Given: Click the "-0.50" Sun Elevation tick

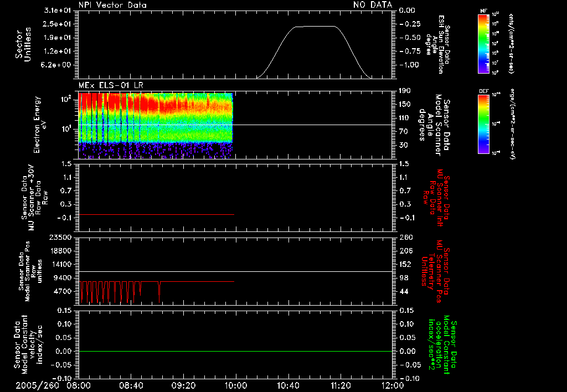Looking at the screenshot, I should 410,38.
